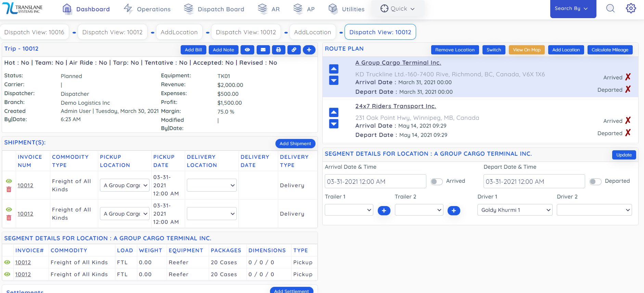Screen dimensions: 644x293
Task: Open 24x7 Riders Transport Inc. link
Action: (x=396, y=106)
